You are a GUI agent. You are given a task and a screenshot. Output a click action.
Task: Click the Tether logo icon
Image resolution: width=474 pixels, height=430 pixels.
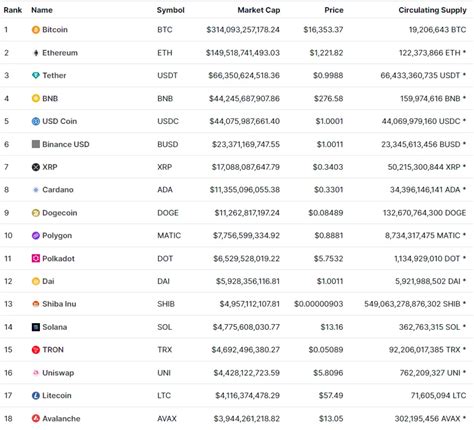[36, 75]
